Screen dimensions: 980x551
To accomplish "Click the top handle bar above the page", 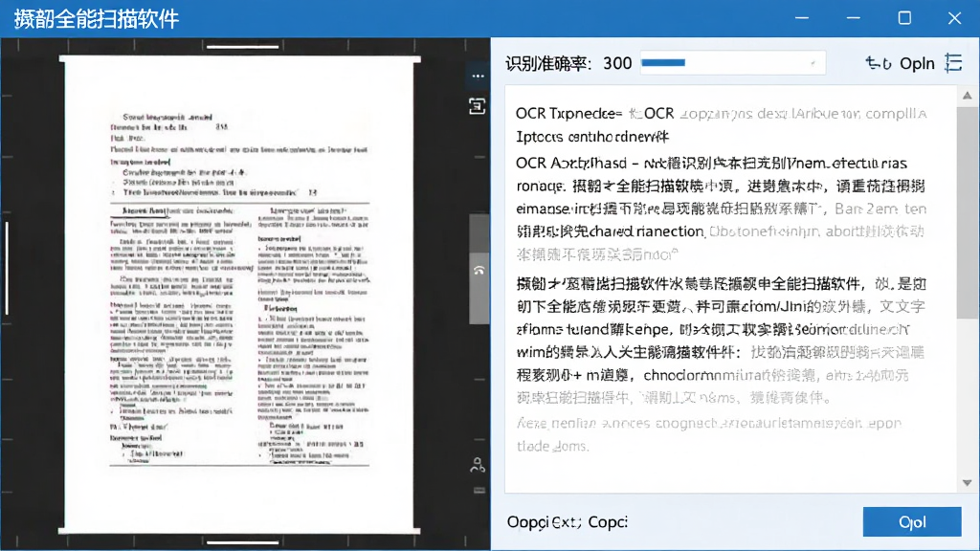I will tap(242, 46).
